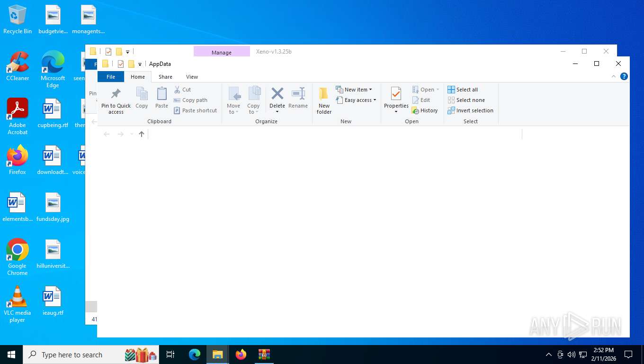Screen dimensions: 644x364
Task: Open File Explorer from taskbar
Action: pos(217,355)
